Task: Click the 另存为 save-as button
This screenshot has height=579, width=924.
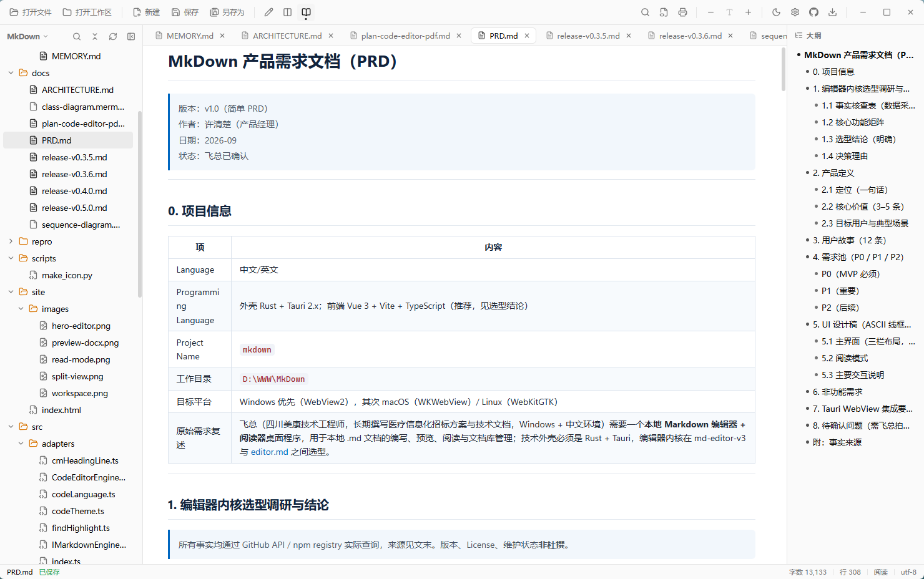Action: (x=227, y=12)
